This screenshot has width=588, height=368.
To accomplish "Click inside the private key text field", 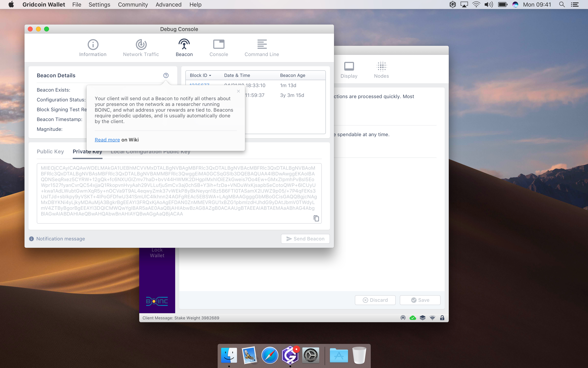I will [179, 193].
